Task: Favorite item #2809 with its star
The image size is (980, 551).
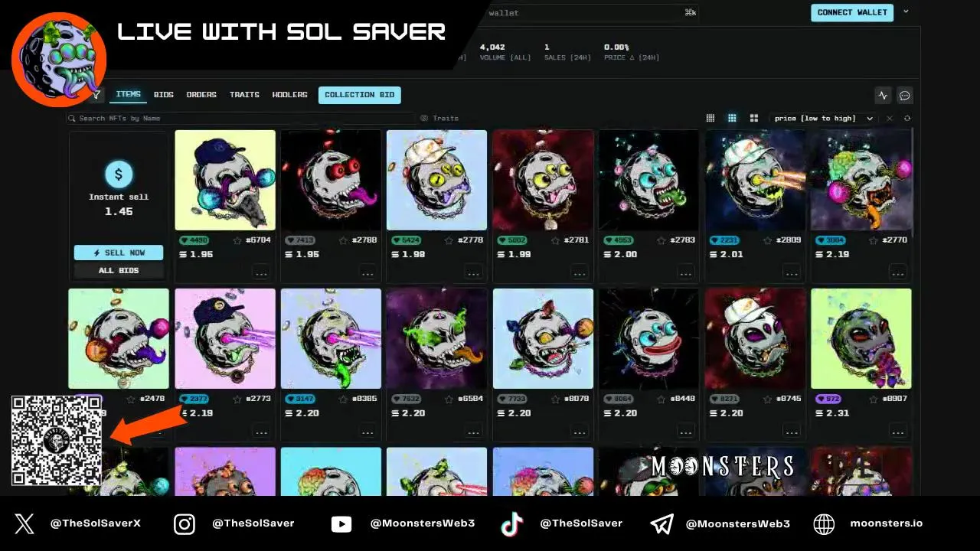Action: (768, 240)
